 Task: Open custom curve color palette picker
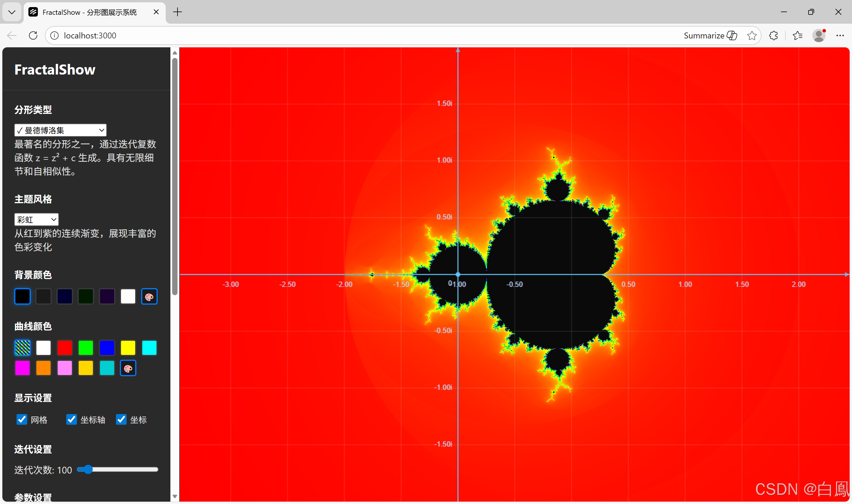(128, 368)
